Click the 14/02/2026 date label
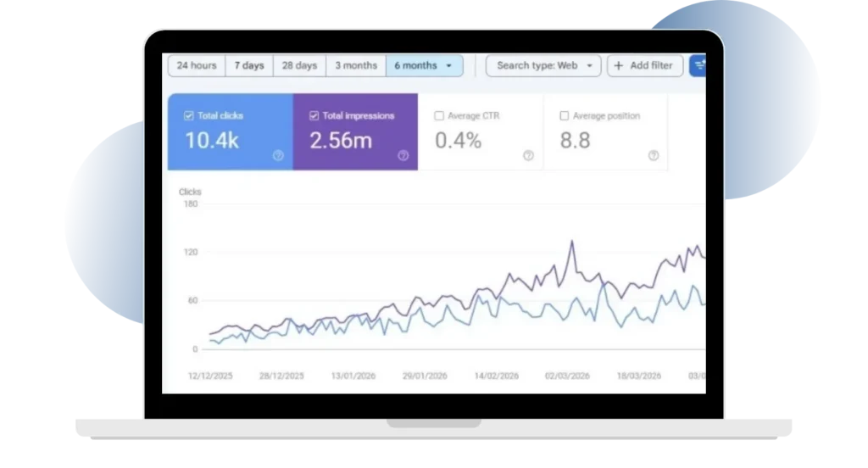The height and width of the screenshot is (468, 868). click(497, 376)
